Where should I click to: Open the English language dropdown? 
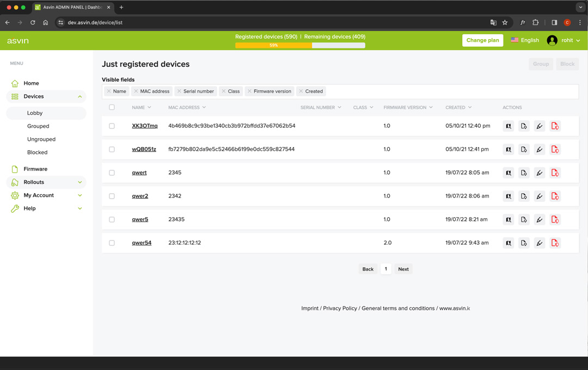pyautogui.click(x=525, y=40)
